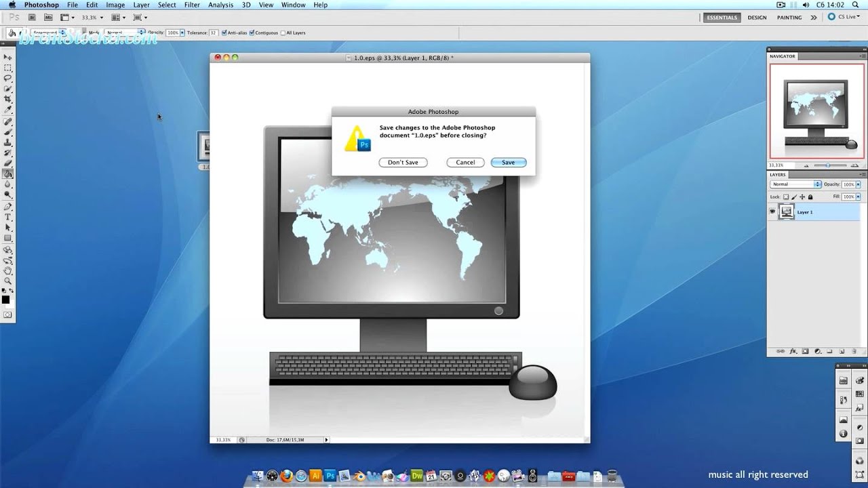This screenshot has height=488, width=868.
Task: Select the Lasso tool
Action: 8,78
